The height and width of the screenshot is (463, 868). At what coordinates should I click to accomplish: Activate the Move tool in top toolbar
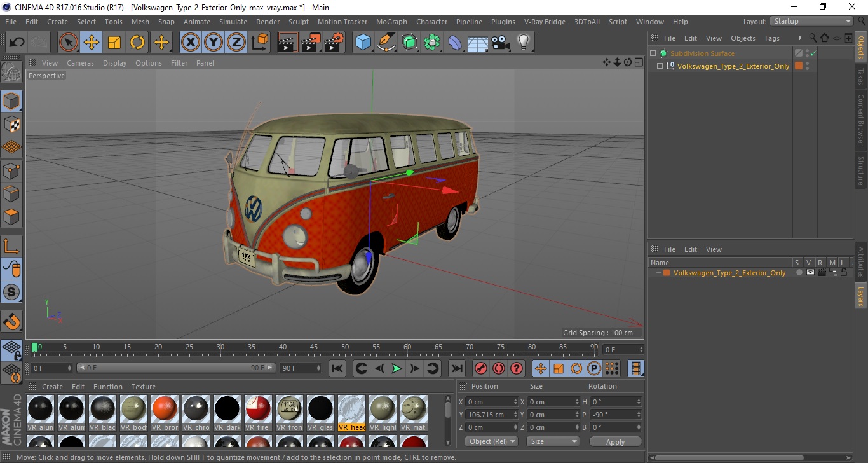point(92,43)
